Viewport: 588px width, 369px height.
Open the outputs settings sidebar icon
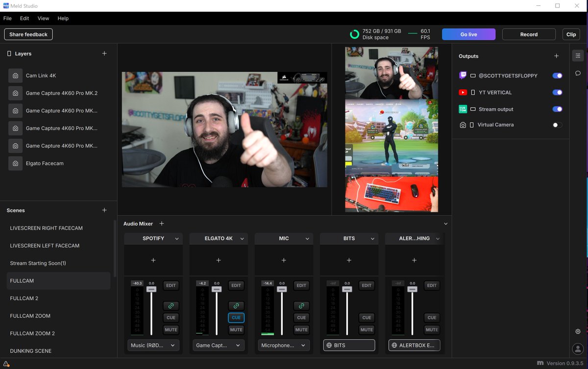[x=578, y=56]
